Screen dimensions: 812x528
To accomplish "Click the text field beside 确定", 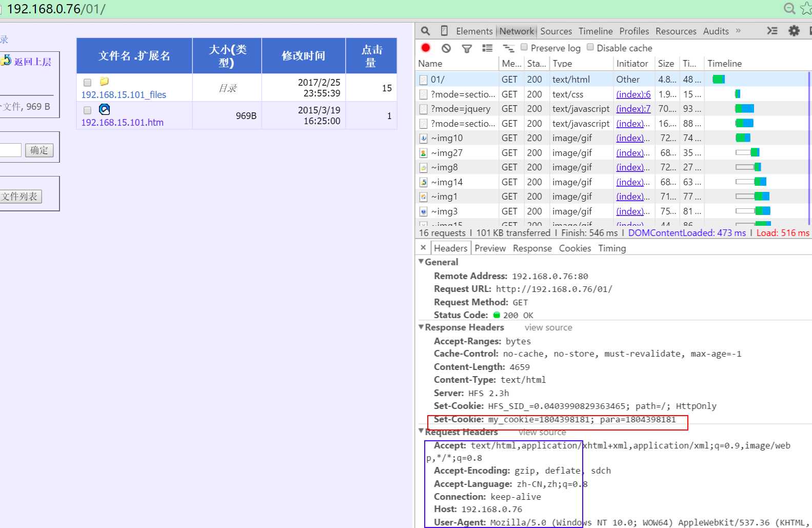I will 10,150.
